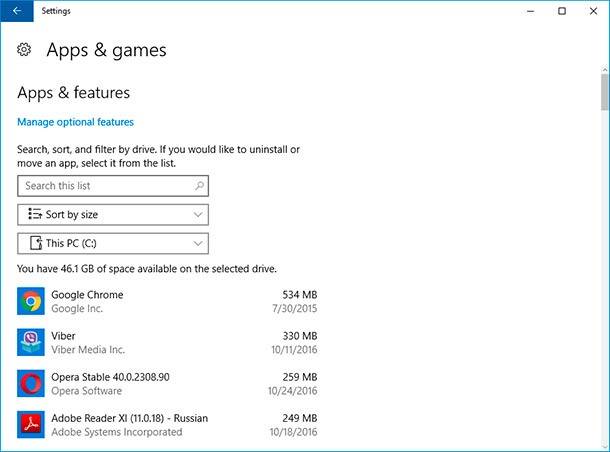The height and width of the screenshot is (452, 610).
Task: Click the Google Inc. publisher text
Action: [77, 309]
